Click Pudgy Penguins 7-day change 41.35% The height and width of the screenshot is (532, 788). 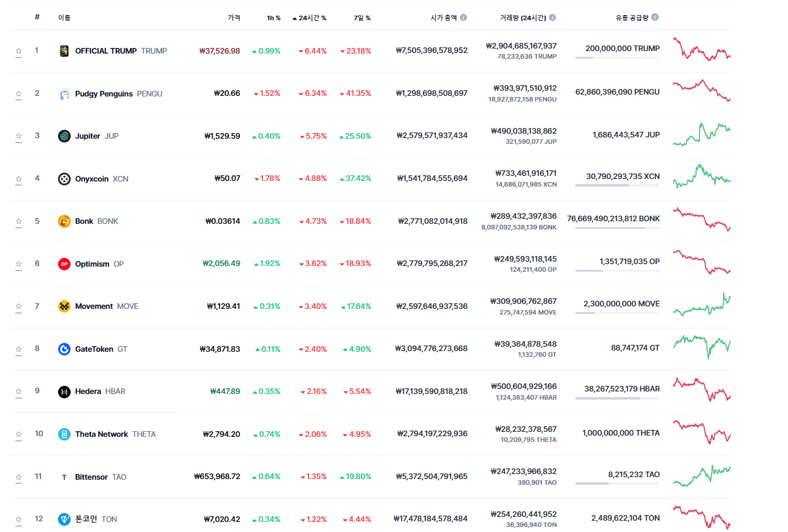tap(355, 94)
